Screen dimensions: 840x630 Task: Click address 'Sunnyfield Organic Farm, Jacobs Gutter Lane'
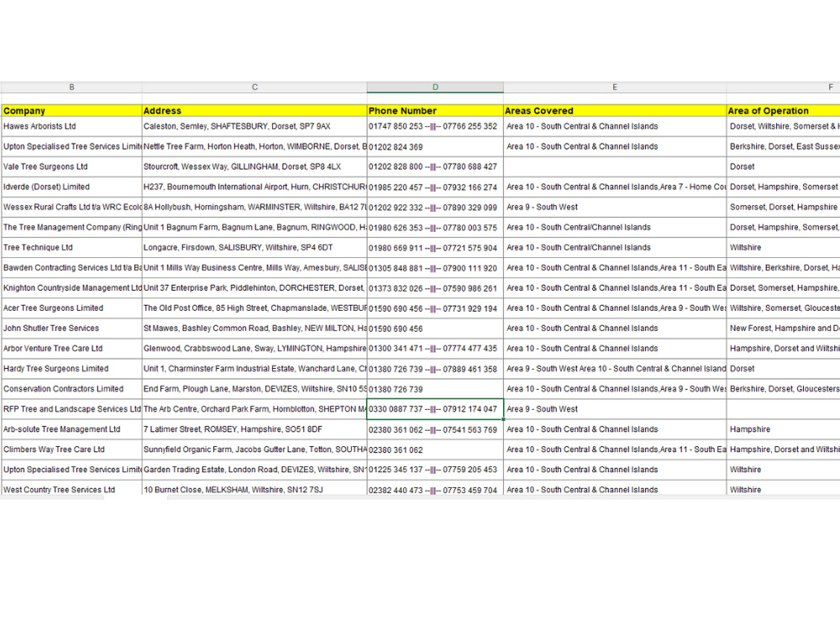(255, 449)
